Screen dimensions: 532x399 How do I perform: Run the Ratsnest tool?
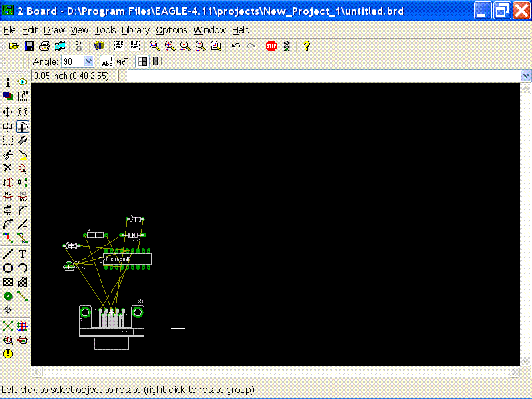(8, 326)
